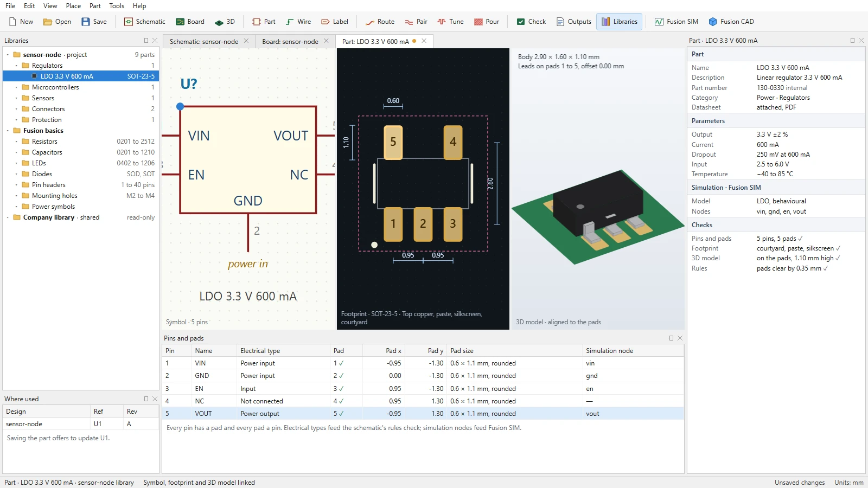Image resolution: width=868 pixels, height=488 pixels.
Task: Switch to the Schematic: sensor-node tab
Action: [x=204, y=41]
